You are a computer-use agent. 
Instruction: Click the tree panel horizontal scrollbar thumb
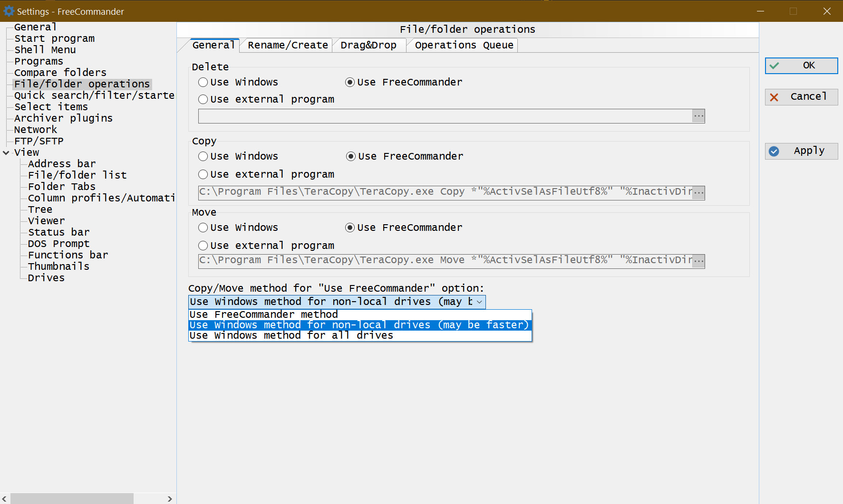pos(71,499)
